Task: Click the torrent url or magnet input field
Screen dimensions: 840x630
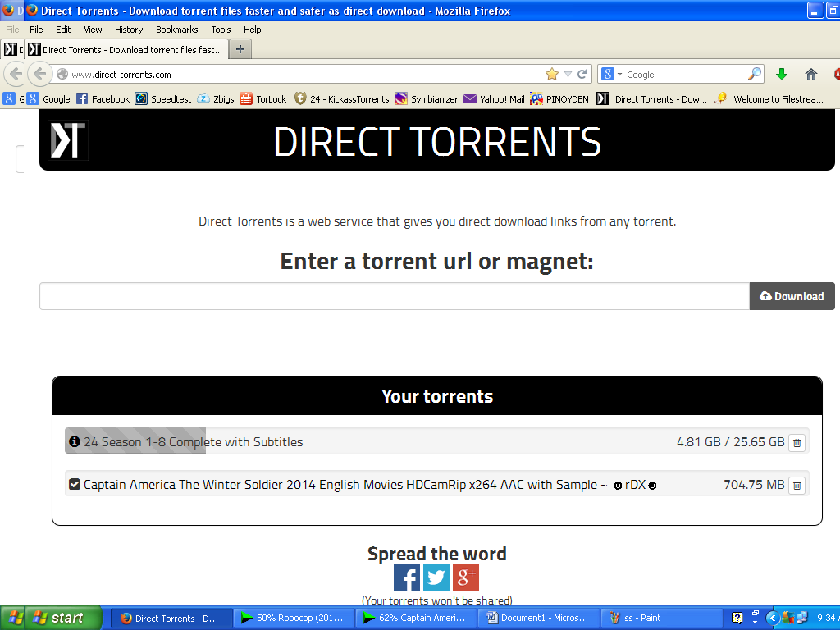Action: click(x=395, y=296)
